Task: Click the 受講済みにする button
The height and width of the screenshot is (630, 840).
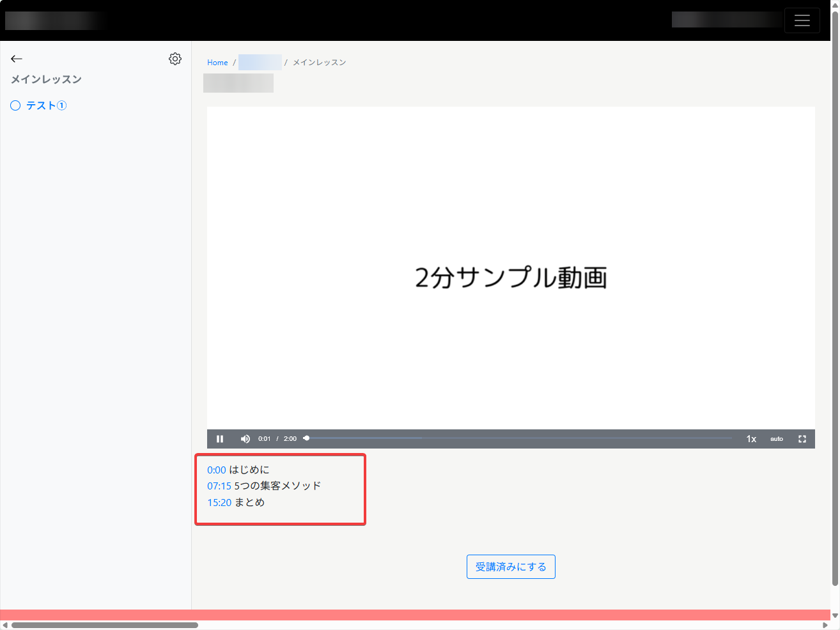Action: click(x=511, y=567)
